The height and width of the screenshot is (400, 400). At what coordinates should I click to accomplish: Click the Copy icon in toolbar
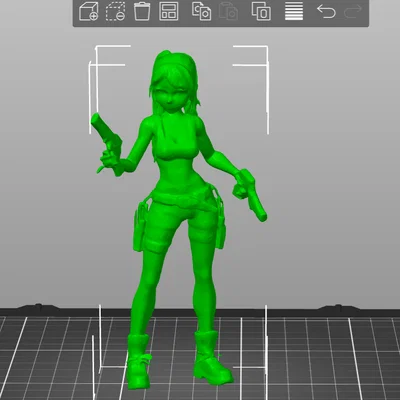[201, 11]
